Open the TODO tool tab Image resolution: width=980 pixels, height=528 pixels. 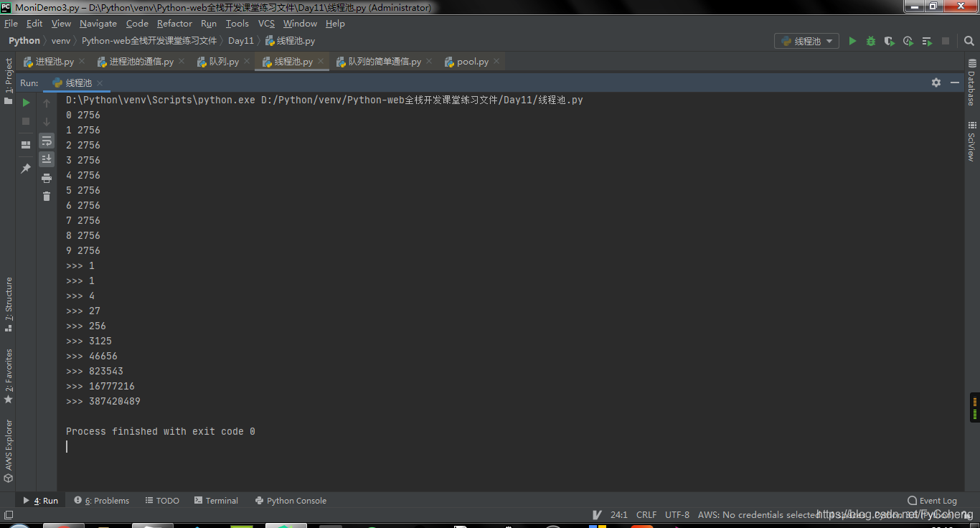click(x=162, y=501)
